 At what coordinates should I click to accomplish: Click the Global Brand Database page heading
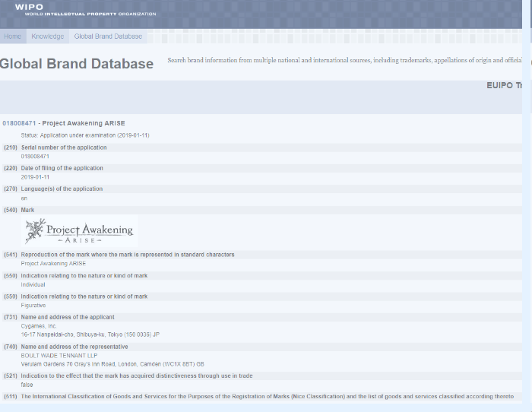click(77, 64)
